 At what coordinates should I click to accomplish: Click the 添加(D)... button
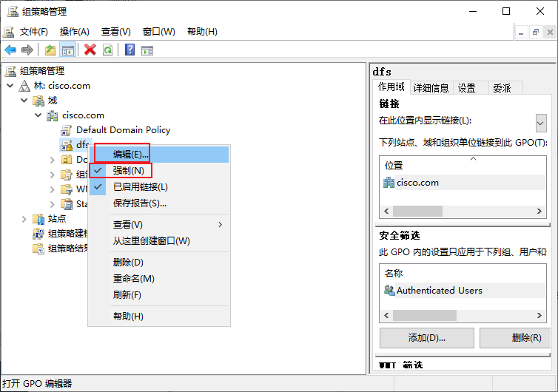pos(427,338)
